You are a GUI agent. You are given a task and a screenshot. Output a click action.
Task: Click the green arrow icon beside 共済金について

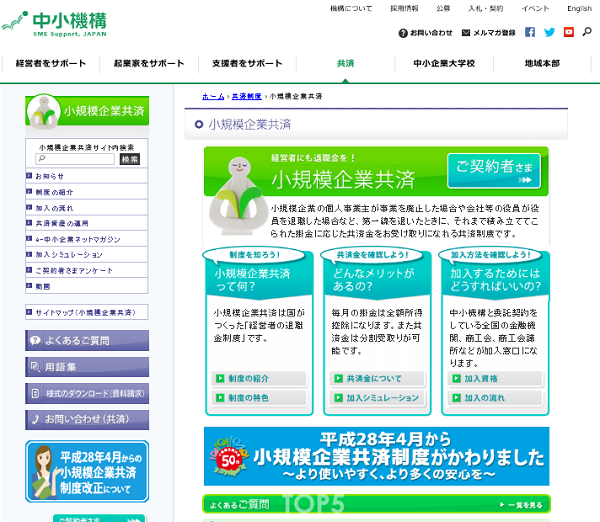click(338, 378)
